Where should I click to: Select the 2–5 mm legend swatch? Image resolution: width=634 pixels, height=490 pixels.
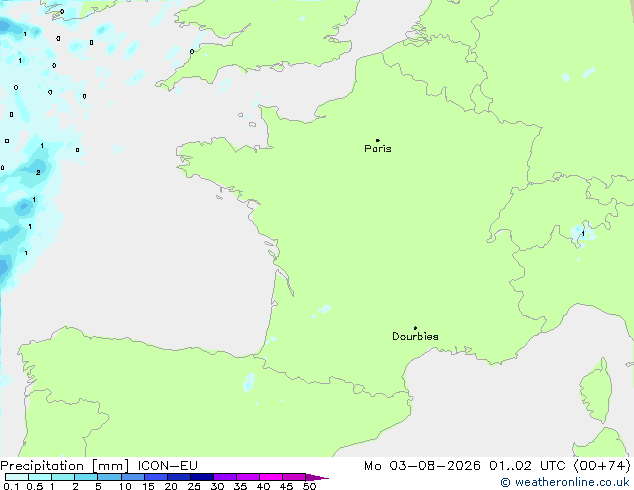(x=86, y=477)
